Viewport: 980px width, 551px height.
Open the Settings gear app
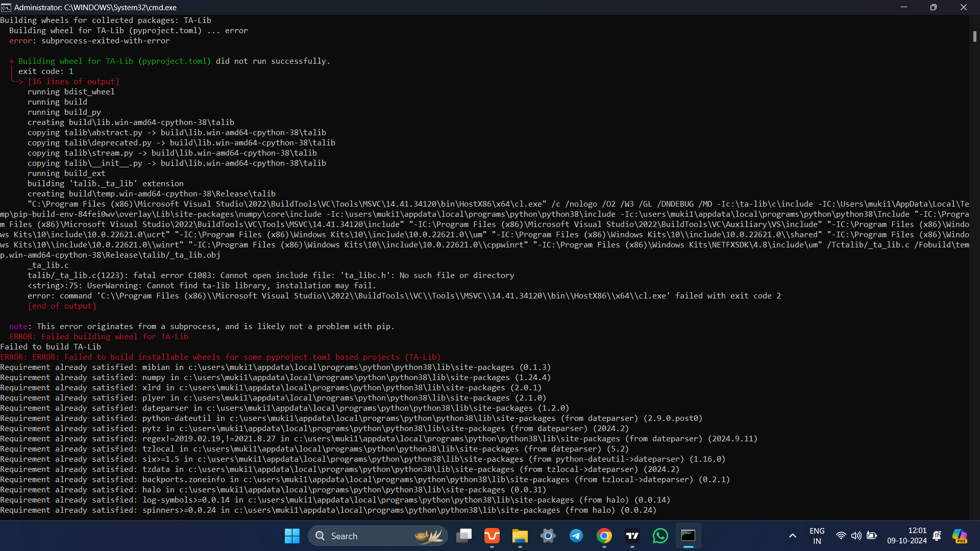548,536
